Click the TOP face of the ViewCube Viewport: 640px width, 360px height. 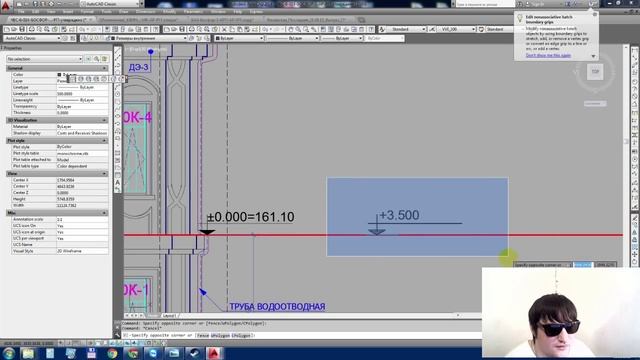595,72
